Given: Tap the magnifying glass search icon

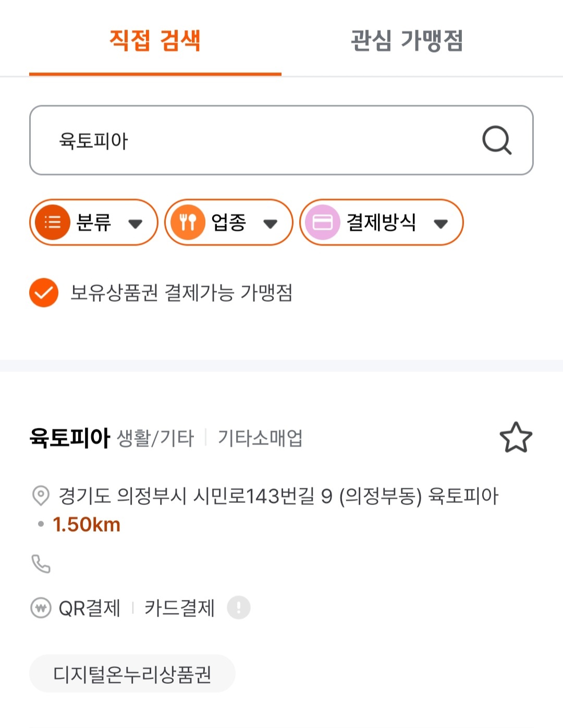Looking at the screenshot, I should click(x=497, y=140).
